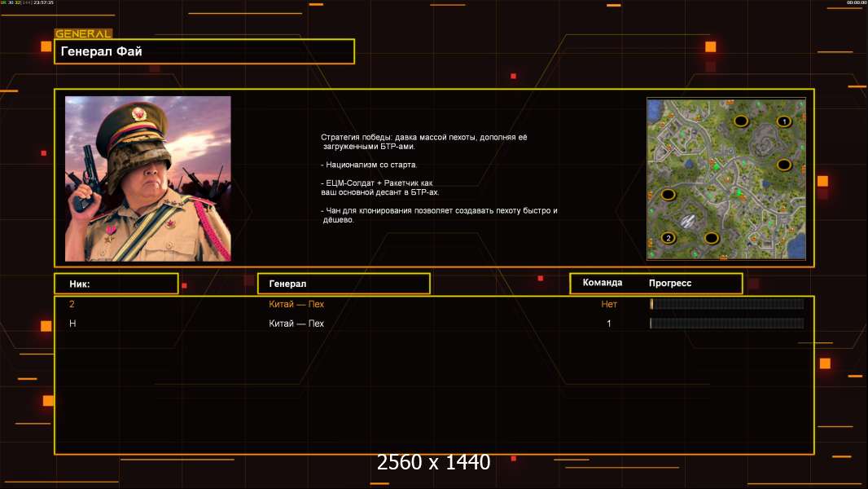
Task: Select empty start marker beside marker 2
Action: pyautogui.click(x=712, y=239)
